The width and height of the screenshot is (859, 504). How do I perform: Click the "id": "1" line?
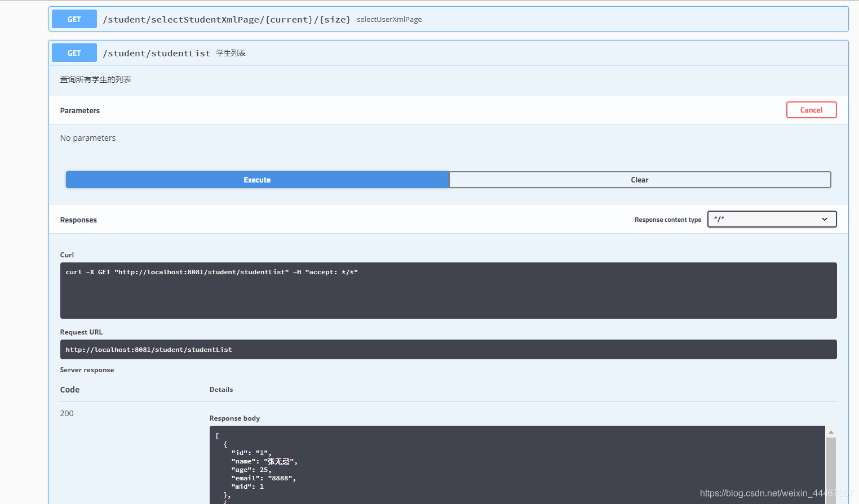(251, 453)
